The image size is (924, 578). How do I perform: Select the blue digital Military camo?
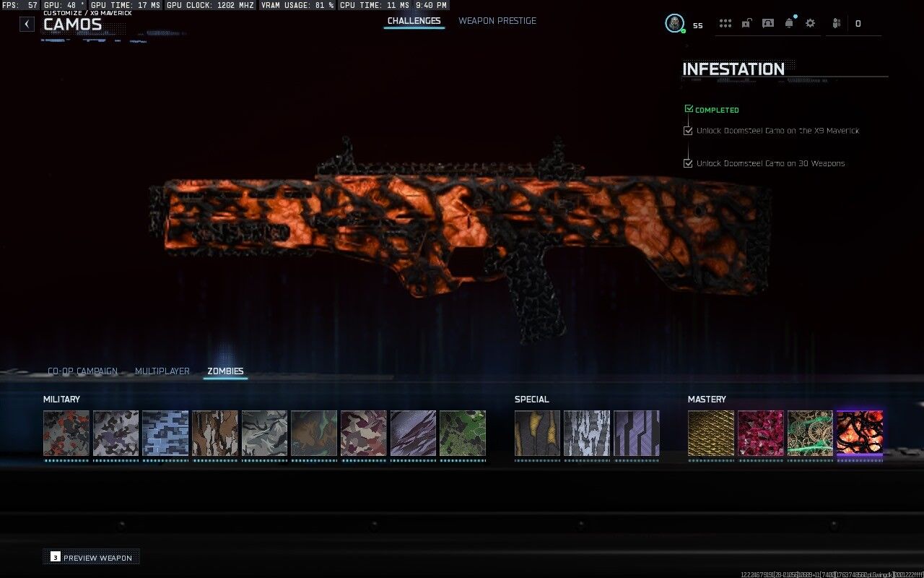point(165,433)
